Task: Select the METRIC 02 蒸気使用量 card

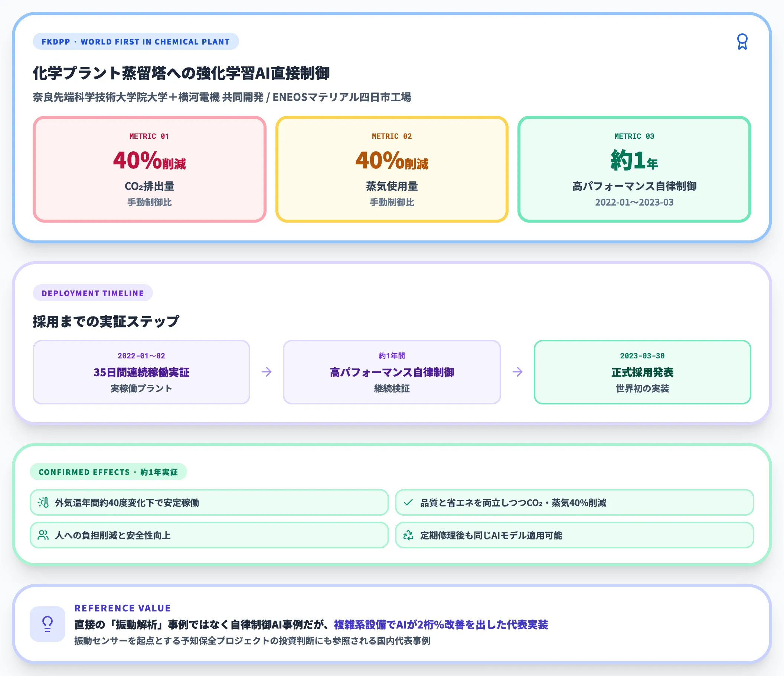Action: pos(392,169)
